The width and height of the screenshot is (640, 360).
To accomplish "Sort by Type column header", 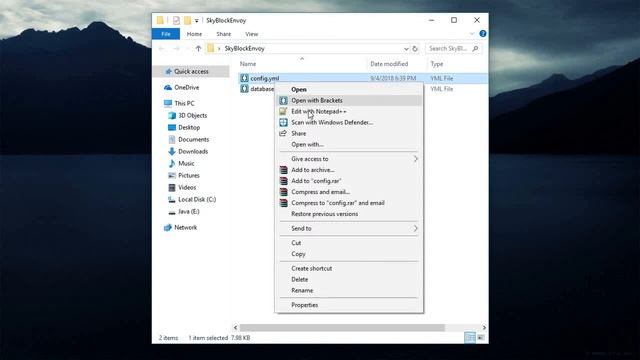I will 436,64.
